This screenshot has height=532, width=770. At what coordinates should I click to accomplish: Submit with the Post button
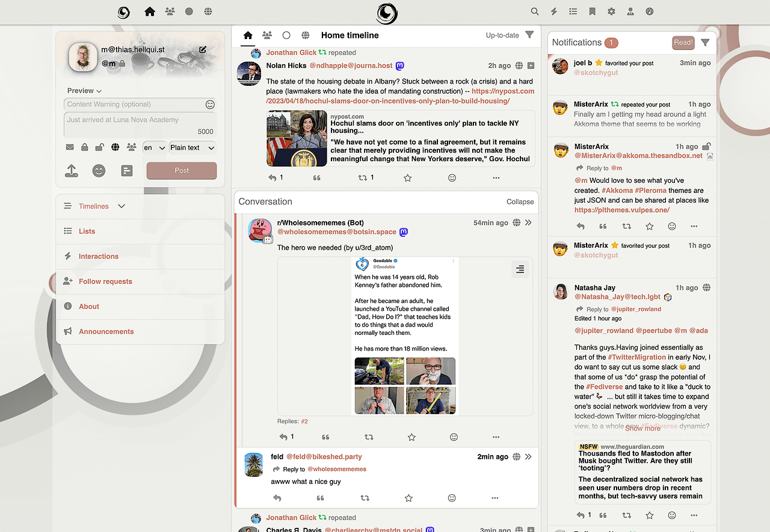tap(182, 171)
